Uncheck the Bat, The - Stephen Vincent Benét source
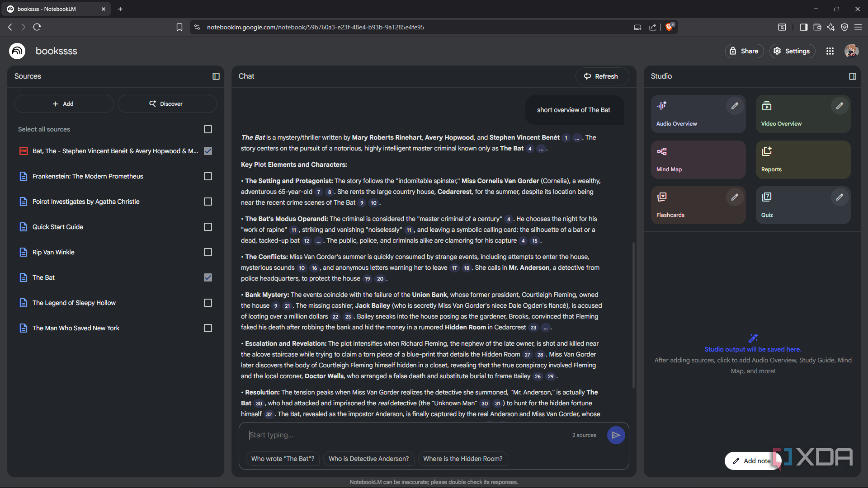The width and height of the screenshot is (868, 488). (208, 151)
